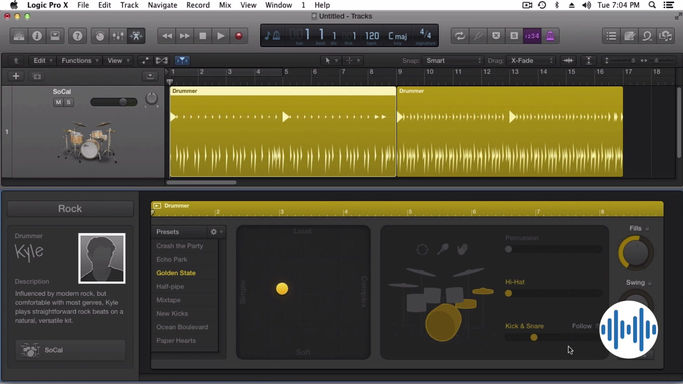Toggle the purple Count-in 1234 button
Screen dimensions: 683x384
tap(532, 36)
